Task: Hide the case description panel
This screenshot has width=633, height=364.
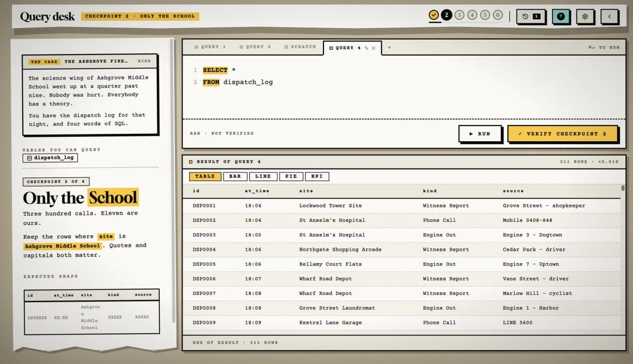Action: click(x=144, y=61)
